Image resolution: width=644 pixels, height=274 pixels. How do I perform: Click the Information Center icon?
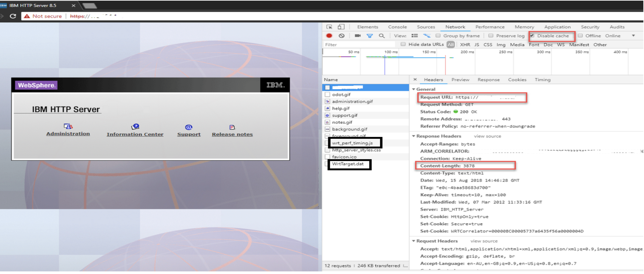[135, 127]
